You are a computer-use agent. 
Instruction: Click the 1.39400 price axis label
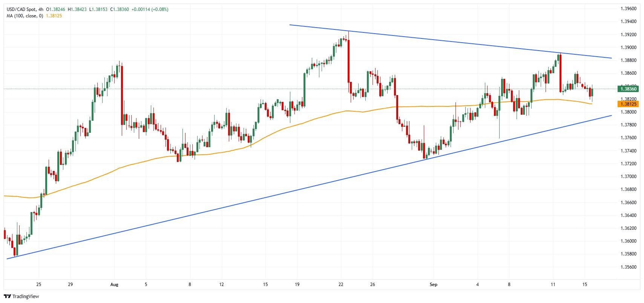click(x=628, y=22)
